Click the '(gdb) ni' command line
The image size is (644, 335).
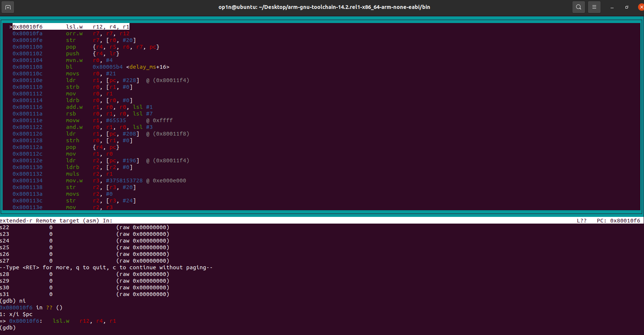click(x=13, y=301)
